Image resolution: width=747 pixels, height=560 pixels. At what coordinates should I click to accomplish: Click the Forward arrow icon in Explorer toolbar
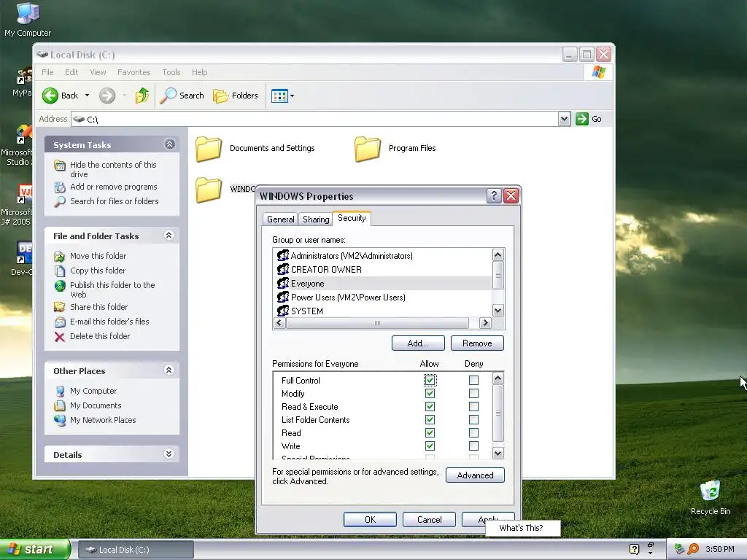(x=107, y=96)
